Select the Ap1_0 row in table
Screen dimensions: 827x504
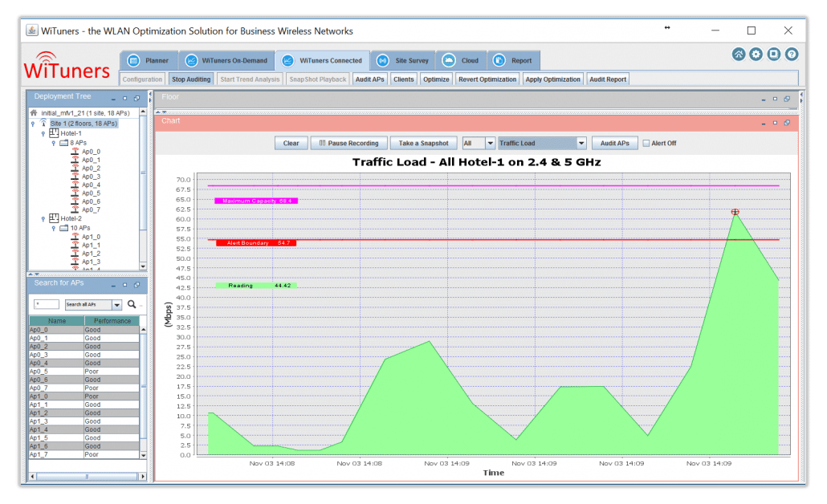(x=84, y=396)
